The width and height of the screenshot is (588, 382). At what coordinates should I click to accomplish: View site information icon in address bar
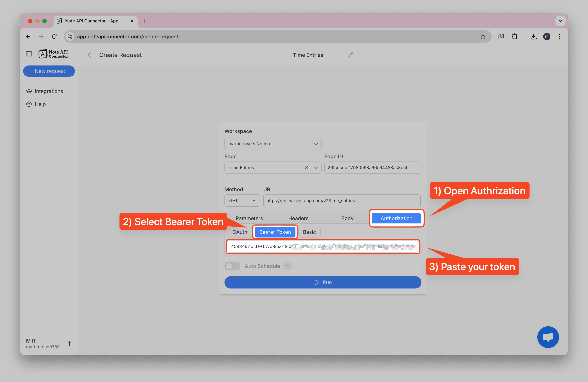coord(70,37)
